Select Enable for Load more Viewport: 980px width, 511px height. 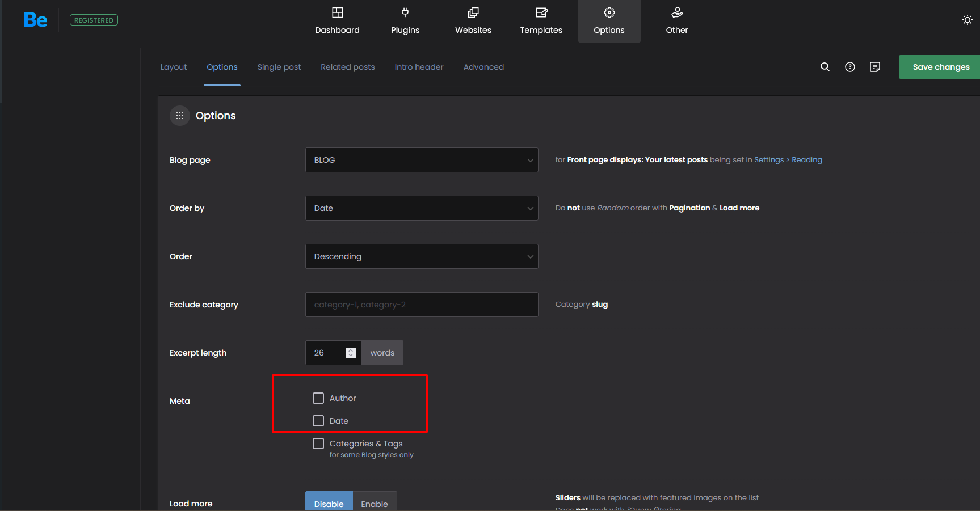pyautogui.click(x=375, y=502)
